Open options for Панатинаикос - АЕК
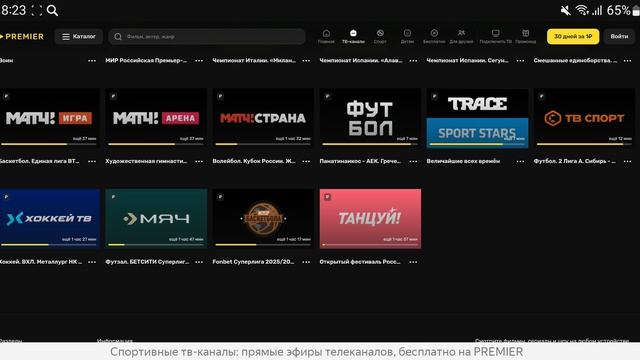640x360 pixels. [413, 161]
